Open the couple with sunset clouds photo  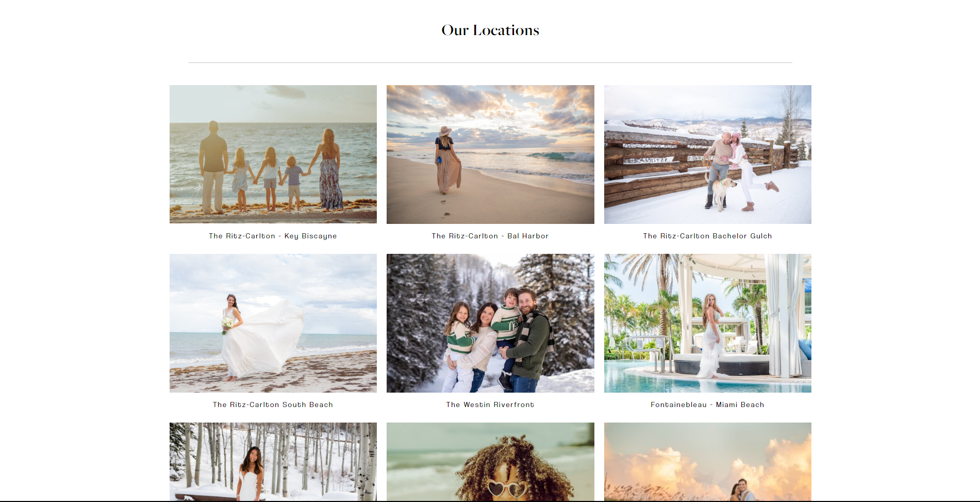(708, 462)
